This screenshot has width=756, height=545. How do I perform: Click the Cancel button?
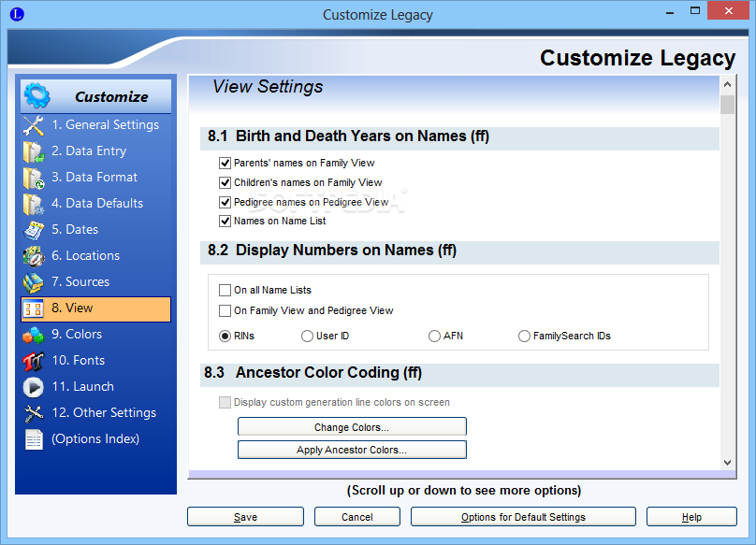(356, 517)
